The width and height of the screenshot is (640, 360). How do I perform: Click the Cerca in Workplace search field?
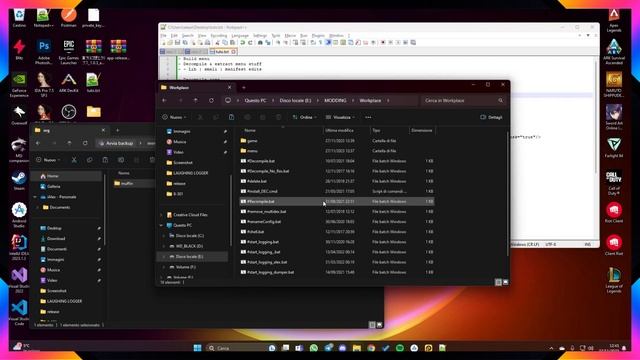point(463,100)
